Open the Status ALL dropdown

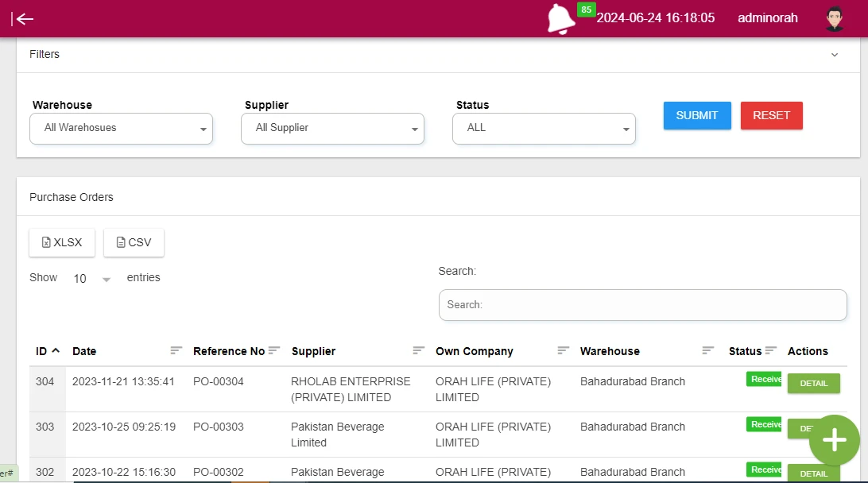coord(544,129)
